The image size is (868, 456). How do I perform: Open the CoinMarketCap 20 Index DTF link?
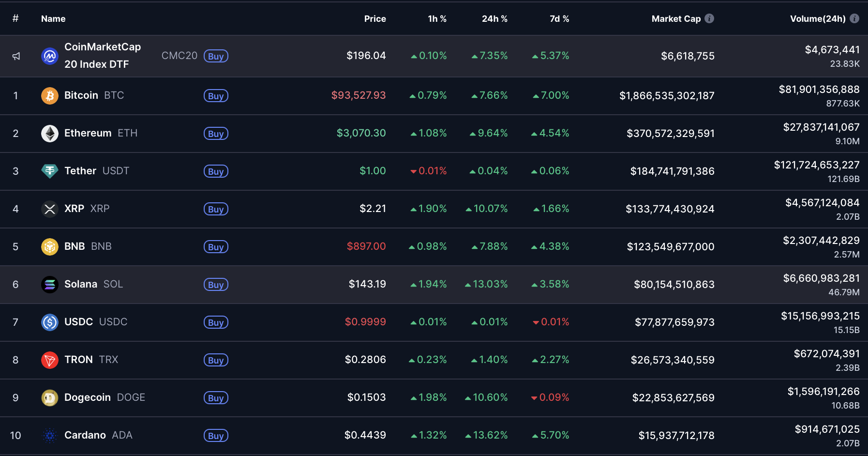[x=103, y=56]
